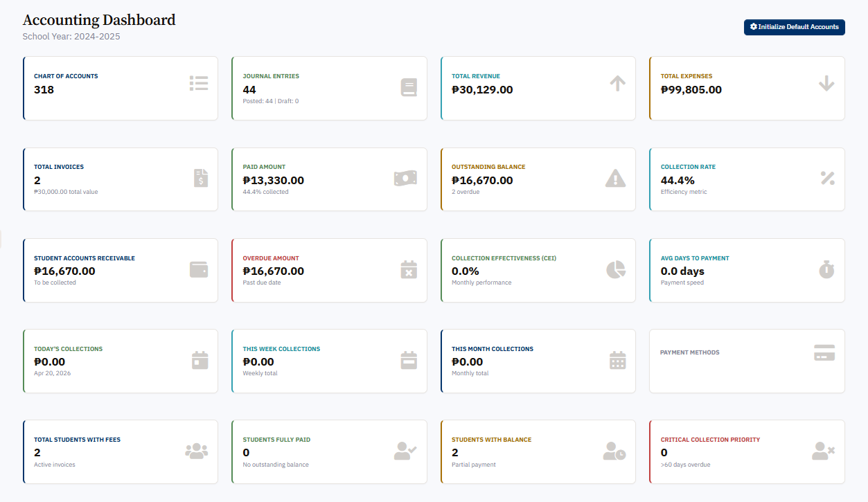Viewport: 868px width, 502px height.
Task: Click the 0.0 days value
Action: (682, 271)
